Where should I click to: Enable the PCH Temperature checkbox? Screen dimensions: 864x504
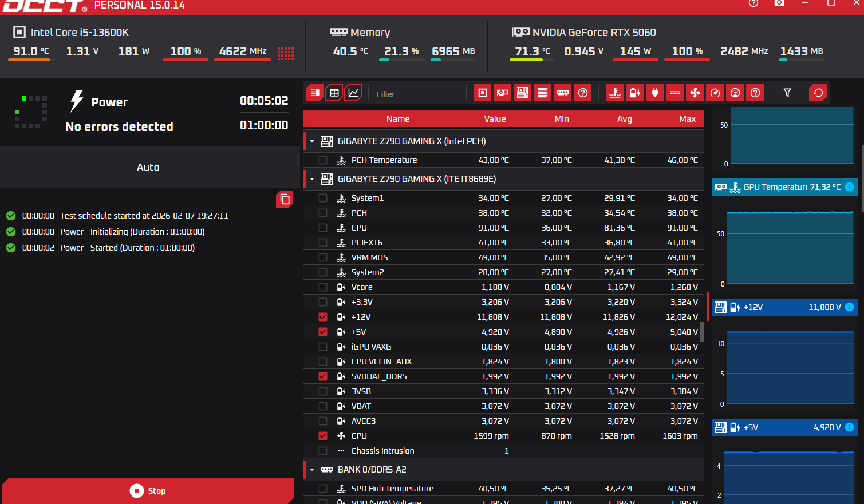pyautogui.click(x=323, y=160)
